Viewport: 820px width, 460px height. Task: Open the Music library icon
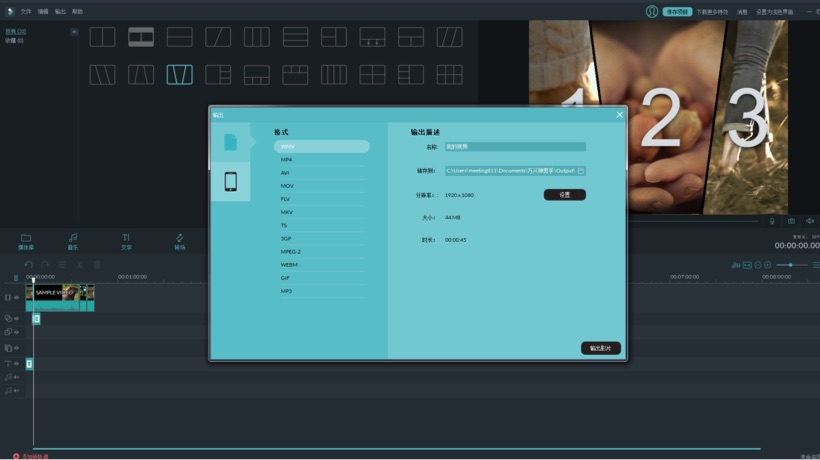[x=73, y=241]
